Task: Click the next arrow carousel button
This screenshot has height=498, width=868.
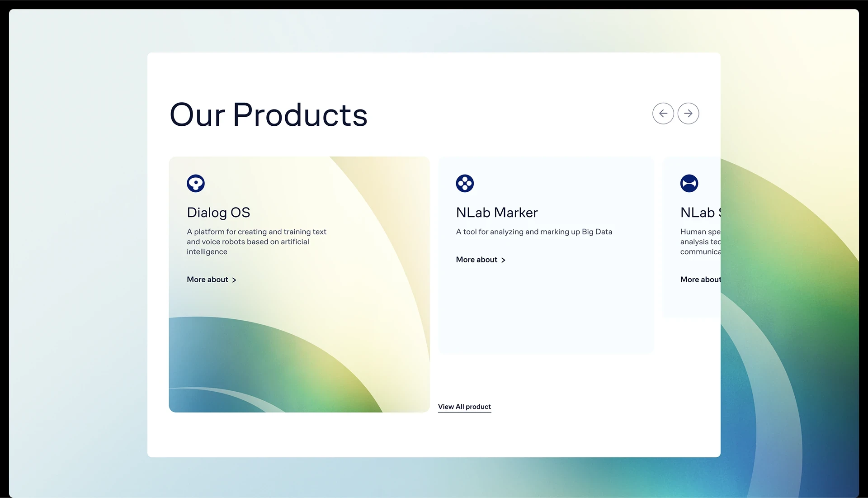Action: pos(688,114)
